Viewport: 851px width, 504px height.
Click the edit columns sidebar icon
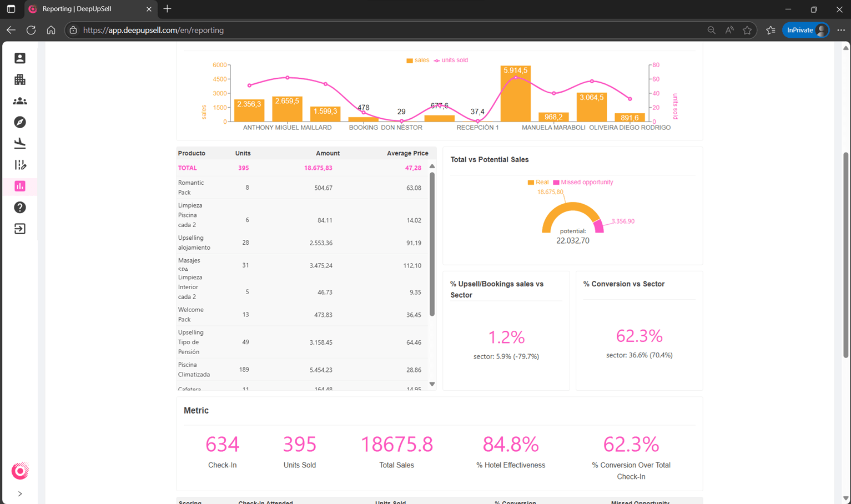[x=20, y=165]
